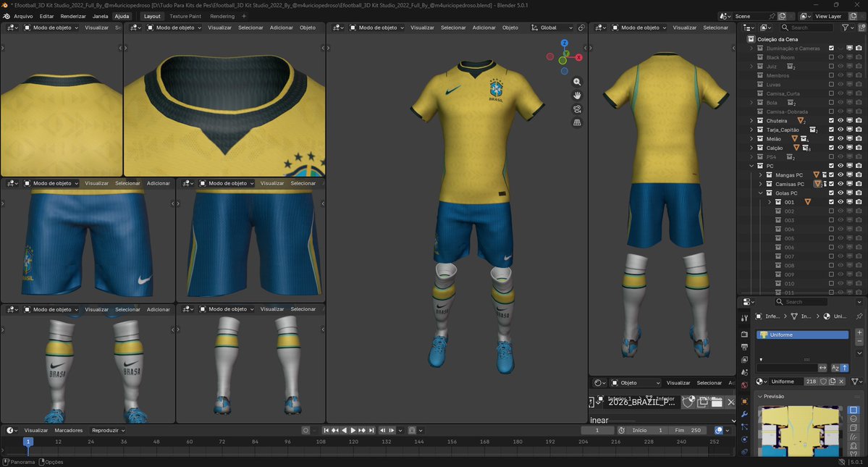Open the Particles properties tab icon

point(744,427)
